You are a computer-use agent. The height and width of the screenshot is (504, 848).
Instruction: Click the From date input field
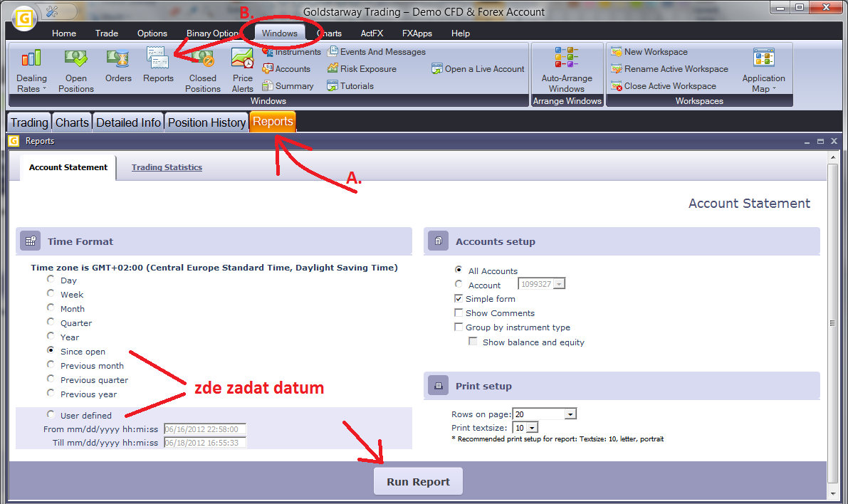205,429
